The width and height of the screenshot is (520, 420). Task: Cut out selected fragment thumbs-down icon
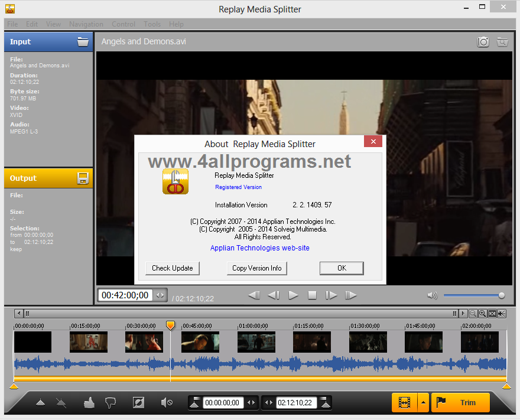110,403
